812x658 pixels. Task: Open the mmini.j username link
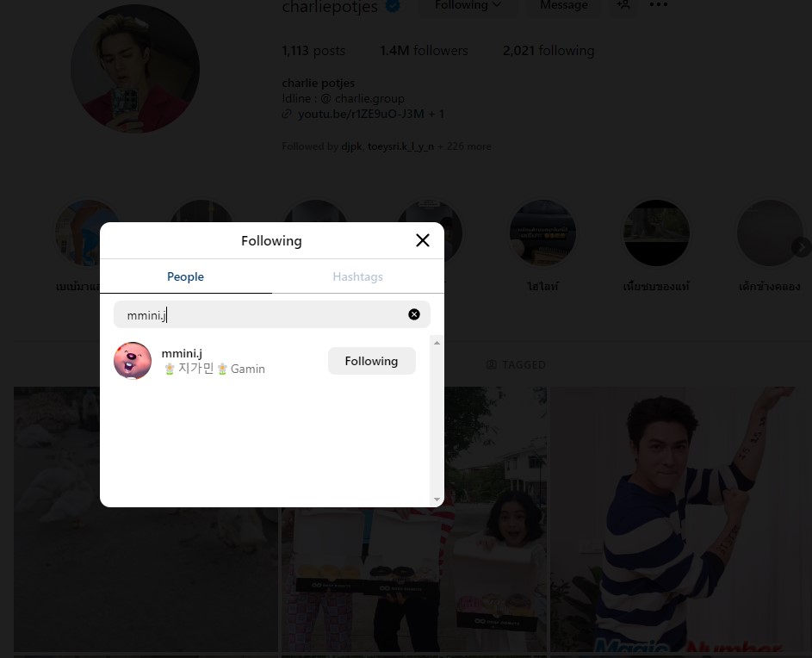click(182, 353)
